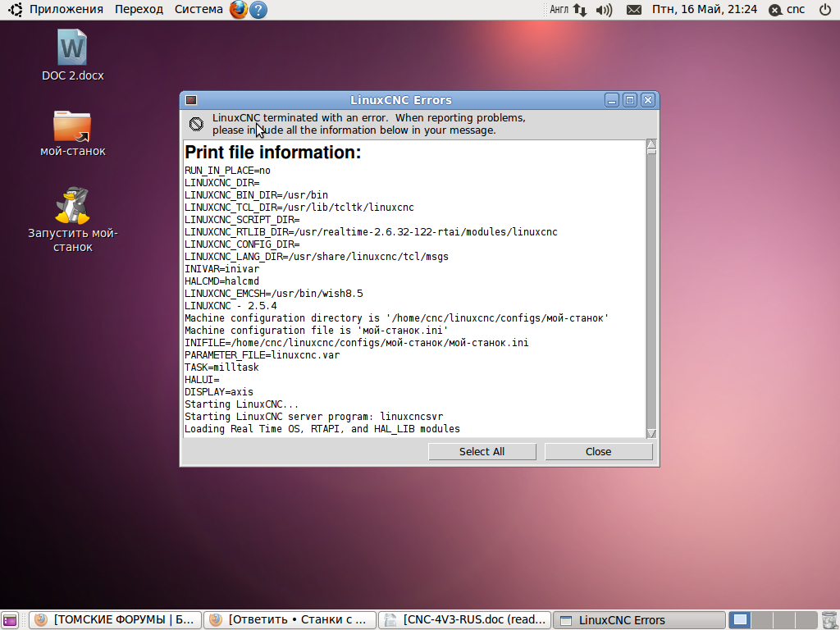
Task: Open the мой-станок folder shortcut
Action: (x=72, y=134)
